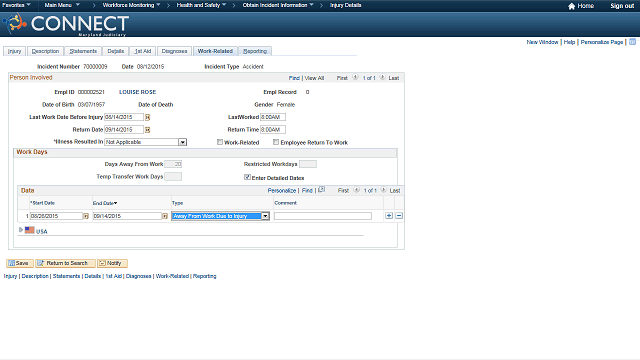Switch to Details tab
This screenshot has height=360, width=640.
[116, 51]
